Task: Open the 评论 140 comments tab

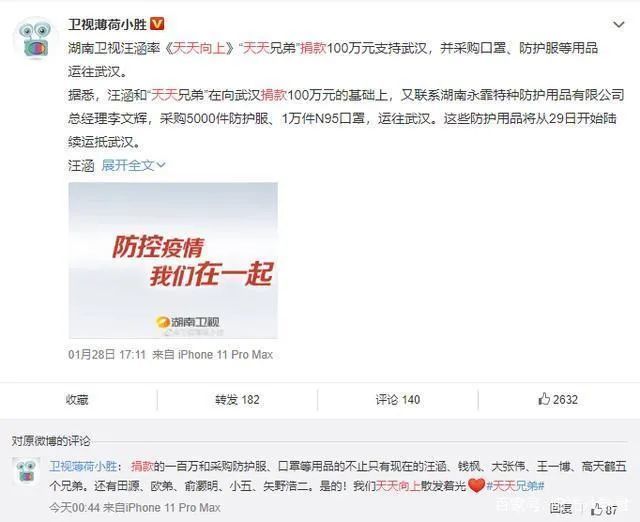Action: tap(398, 400)
